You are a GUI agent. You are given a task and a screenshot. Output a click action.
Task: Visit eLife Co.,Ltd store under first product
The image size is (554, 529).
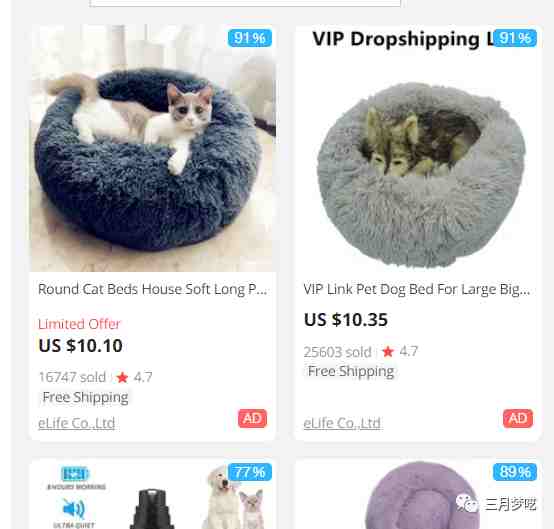(x=77, y=423)
